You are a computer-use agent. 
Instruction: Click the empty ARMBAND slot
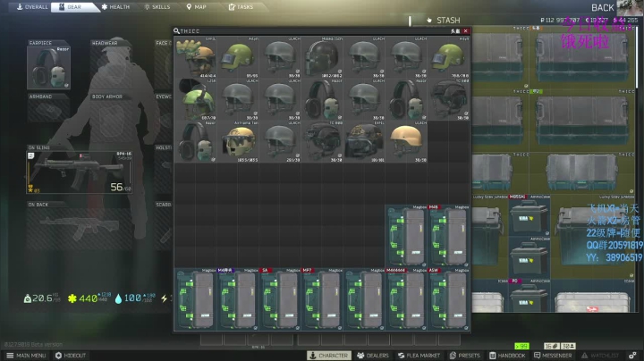(x=48, y=111)
